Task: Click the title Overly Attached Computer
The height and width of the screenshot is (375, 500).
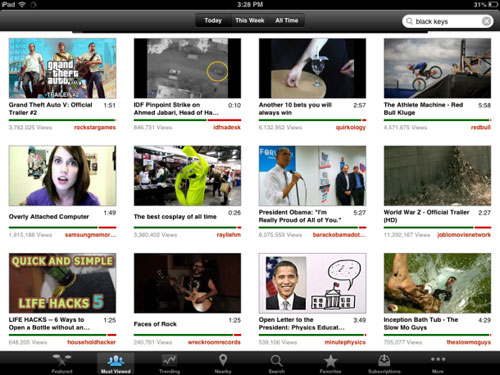Action: (x=49, y=217)
